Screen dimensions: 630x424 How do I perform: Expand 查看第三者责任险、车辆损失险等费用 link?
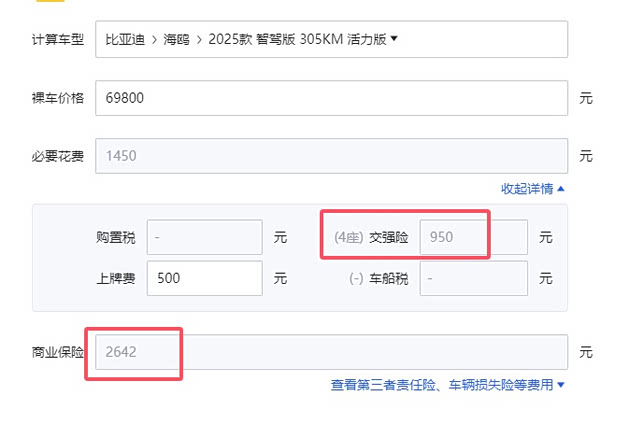click(448, 384)
